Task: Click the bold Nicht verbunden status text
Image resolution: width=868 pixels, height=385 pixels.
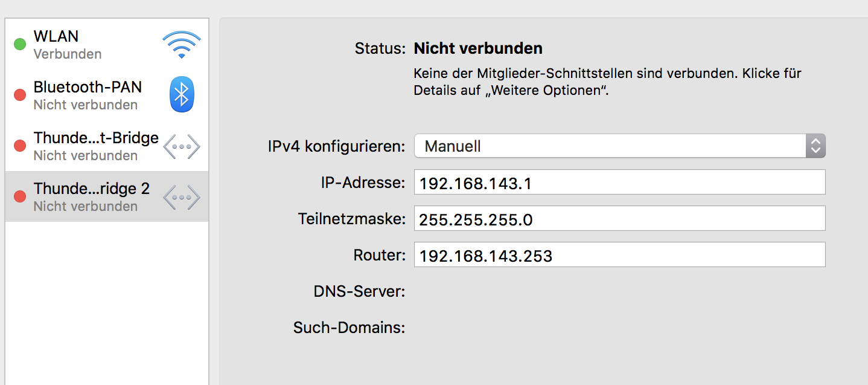Action: [x=478, y=48]
